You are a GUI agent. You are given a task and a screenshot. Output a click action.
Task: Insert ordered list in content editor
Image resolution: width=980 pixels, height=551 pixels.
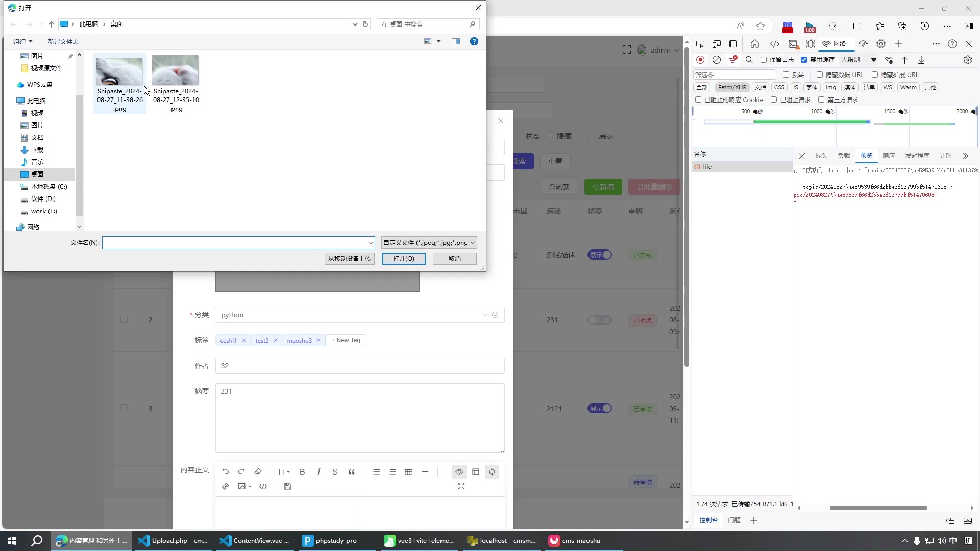(393, 472)
